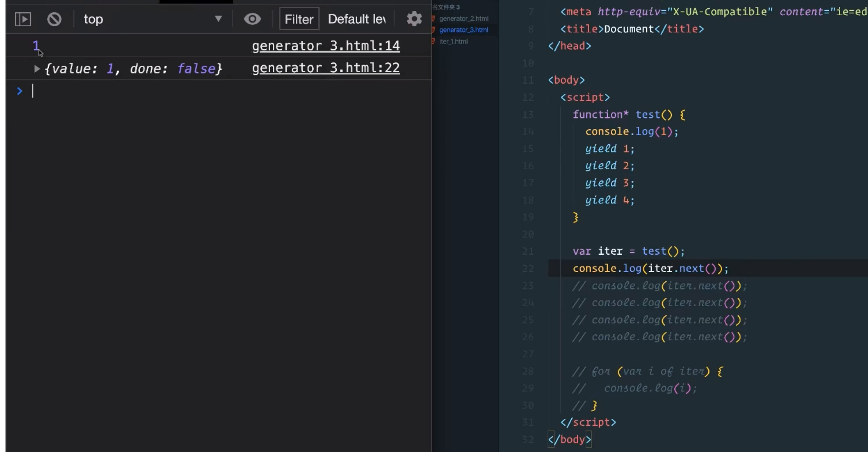Open source link generator_3.html:14
The height and width of the screenshot is (452, 868).
[326, 46]
